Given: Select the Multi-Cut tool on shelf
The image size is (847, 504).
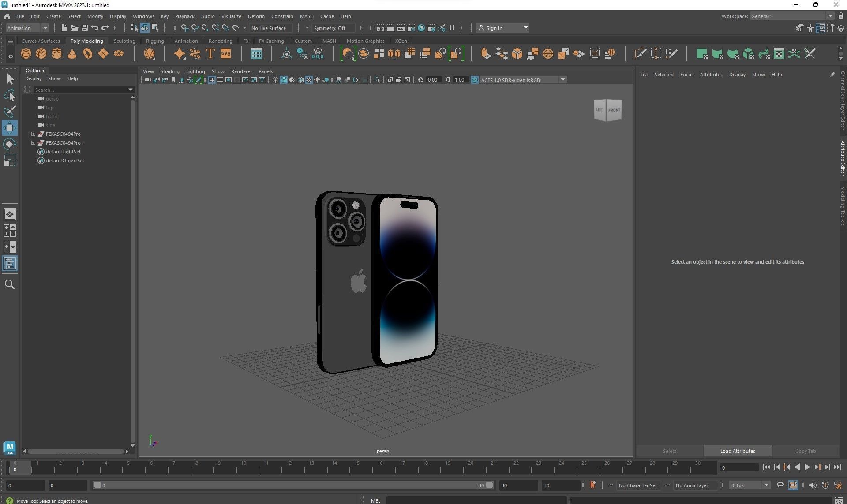Looking at the screenshot, I should (x=640, y=54).
